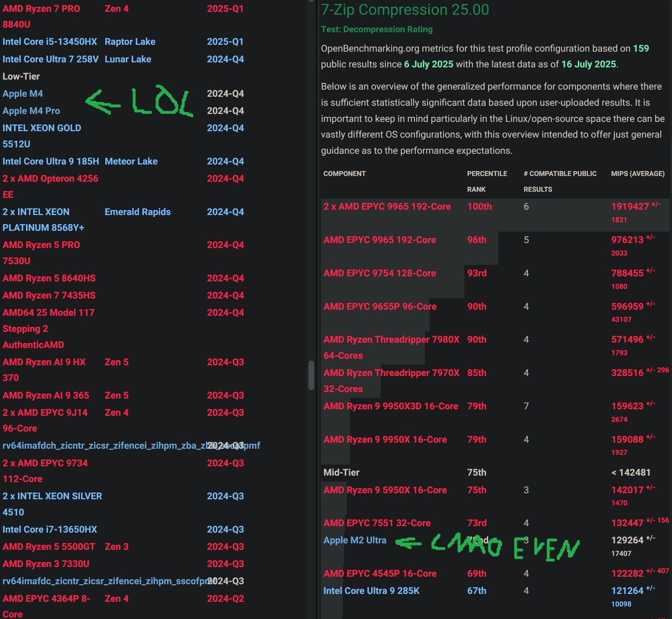
Task: Select AMD Ryzen 7 7435HS link
Action: pos(49,295)
